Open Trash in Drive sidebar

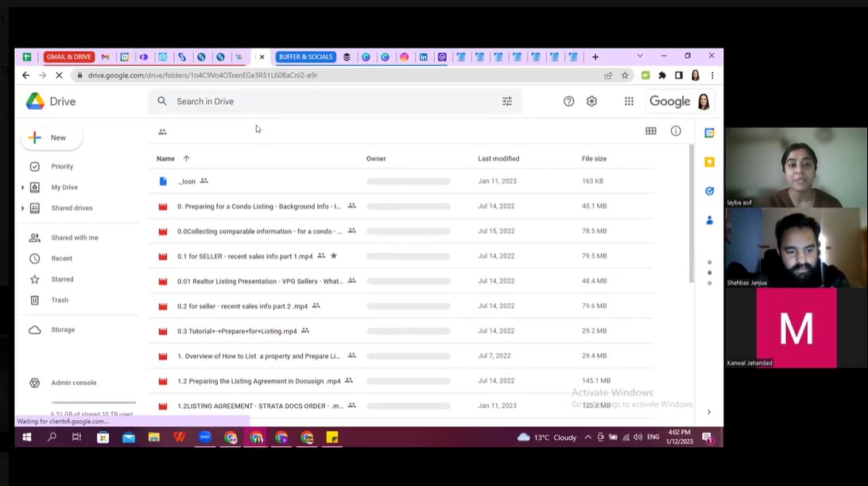[x=60, y=301]
